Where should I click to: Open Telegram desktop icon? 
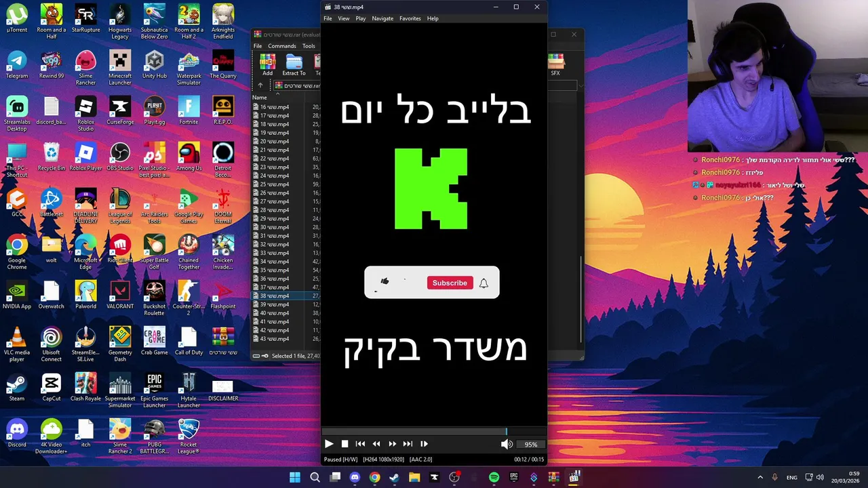[17, 64]
